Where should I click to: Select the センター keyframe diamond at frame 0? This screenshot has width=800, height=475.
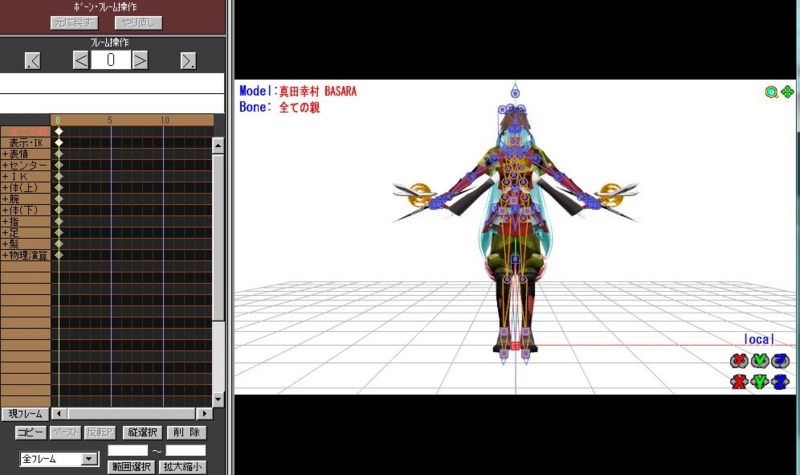59,165
